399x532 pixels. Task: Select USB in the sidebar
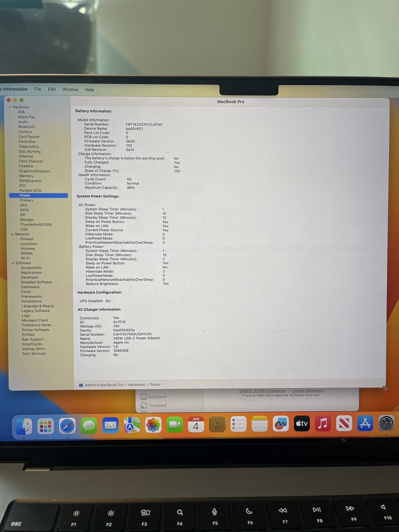(x=24, y=229)
